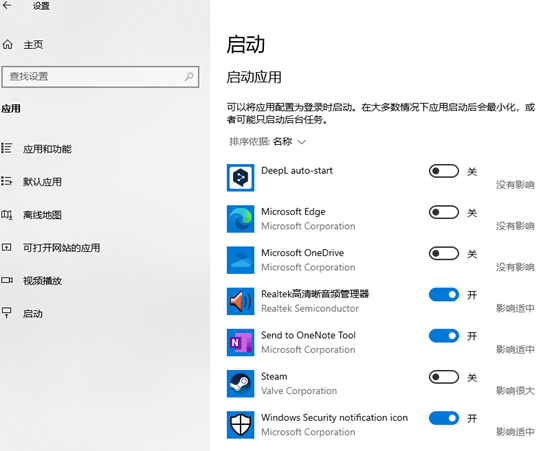Click the Windows Security shield icon

(240, 425)
